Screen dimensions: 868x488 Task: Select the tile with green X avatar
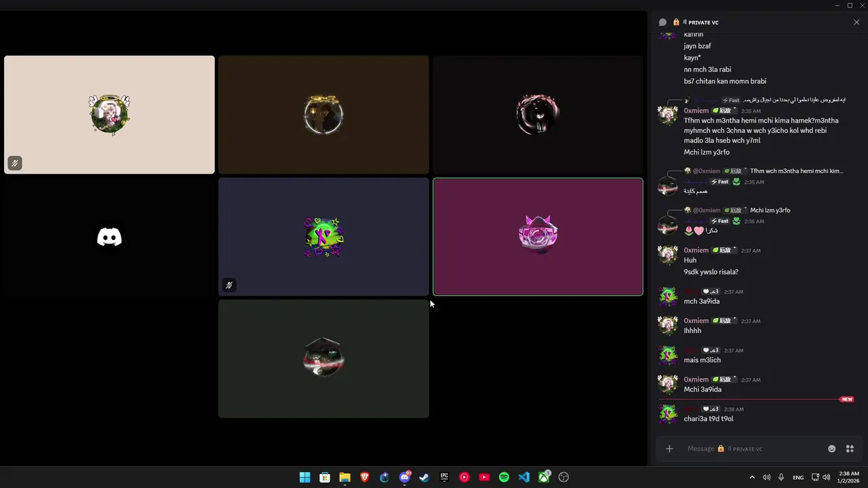pos(323,237)
